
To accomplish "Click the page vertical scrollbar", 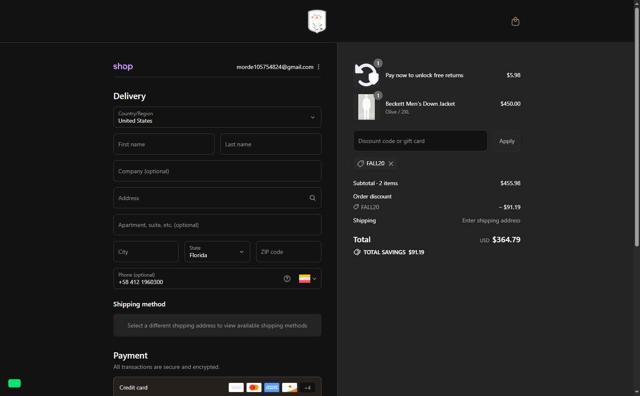I will [636, 127].
